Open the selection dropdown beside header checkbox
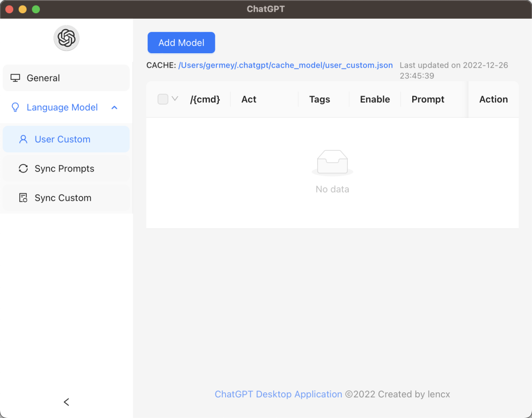This screenshot has height=418, width=532. coord(175,99)
